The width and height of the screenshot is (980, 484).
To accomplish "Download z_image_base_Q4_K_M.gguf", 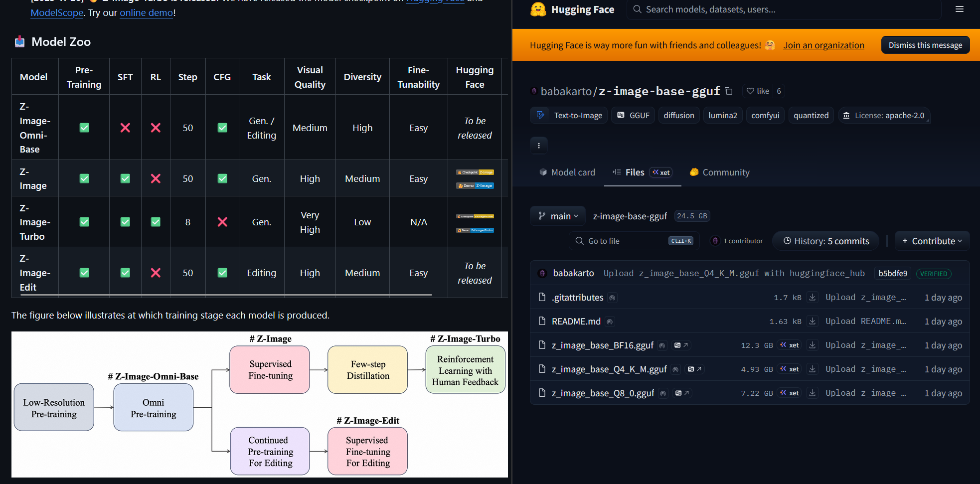I will (x=813, y=369).
